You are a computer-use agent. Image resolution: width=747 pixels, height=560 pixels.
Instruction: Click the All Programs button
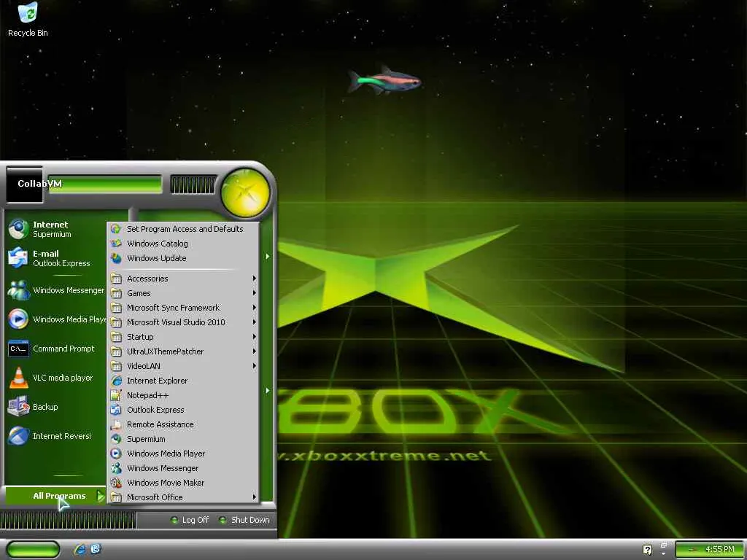tap(55, 496)
